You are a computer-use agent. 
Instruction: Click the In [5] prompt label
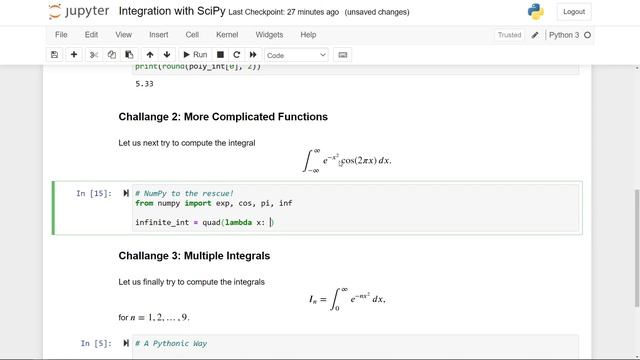pos(96,343)
